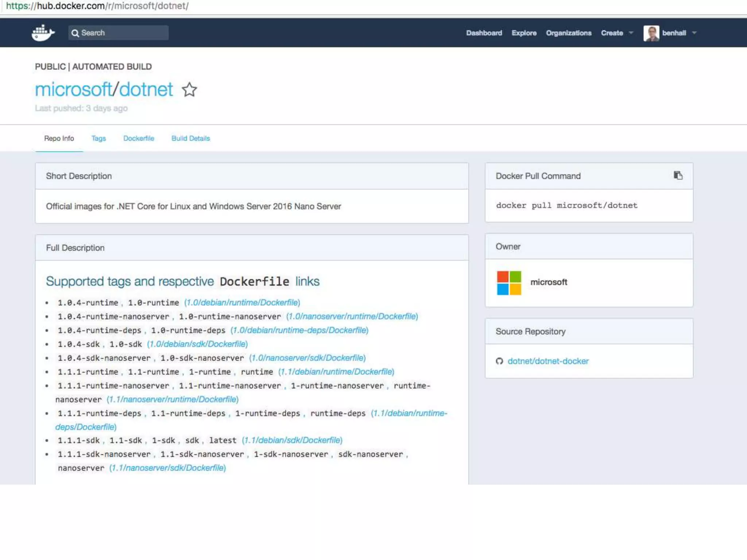This screenshot has width=747, height=560.
Task: Open the benhall user menu arrow
Action: (694, 33)
